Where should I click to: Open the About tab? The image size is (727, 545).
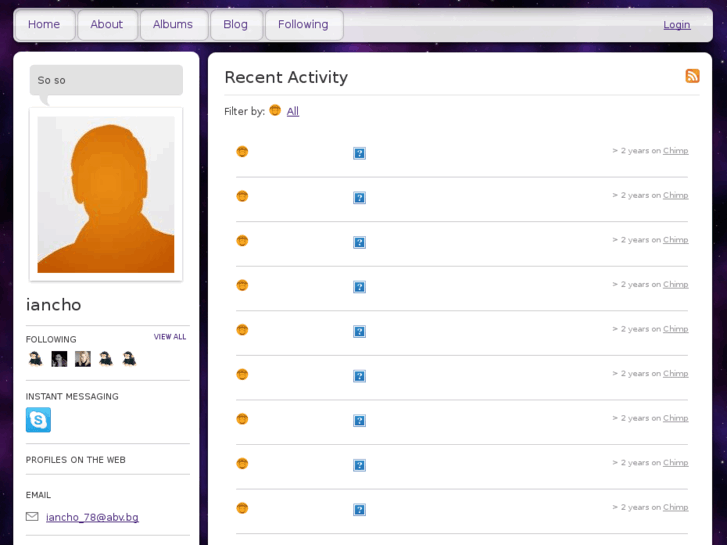[107, 25]
